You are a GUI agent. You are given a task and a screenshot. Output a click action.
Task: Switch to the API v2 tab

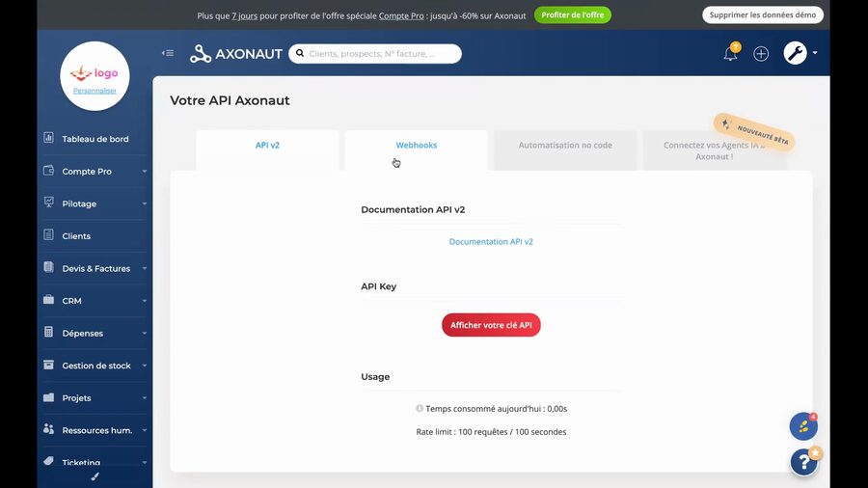267,149
